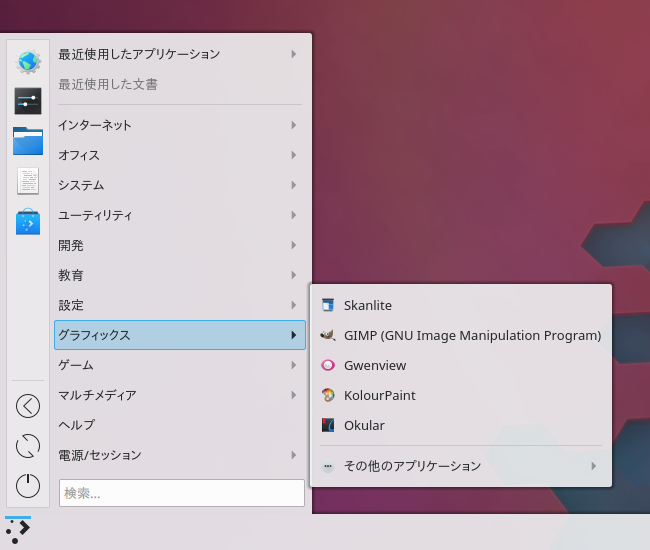This screenshot has height=550, width=650.
Task: Open the 電源/セッション menu
Action: tap(180, 455)
